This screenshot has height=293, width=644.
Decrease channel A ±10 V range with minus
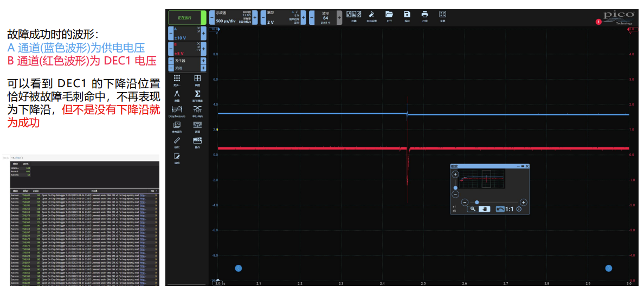171,33
